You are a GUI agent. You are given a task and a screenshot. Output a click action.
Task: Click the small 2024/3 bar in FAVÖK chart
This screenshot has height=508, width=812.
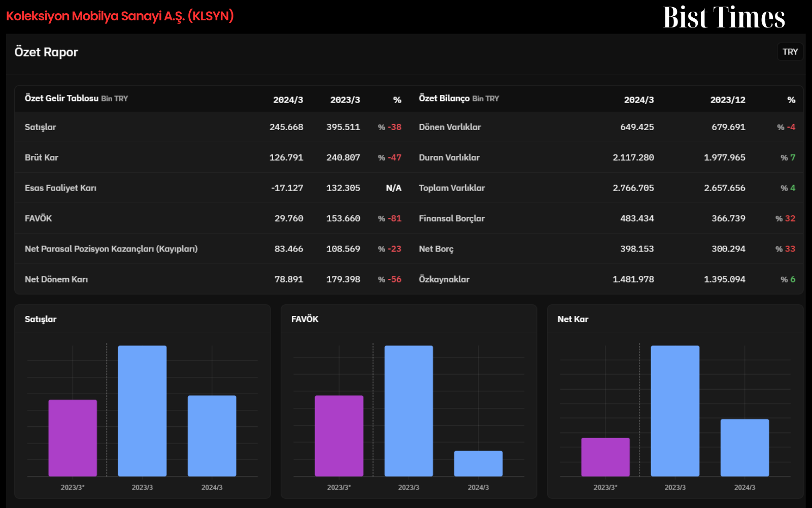[x=478, y=464]
